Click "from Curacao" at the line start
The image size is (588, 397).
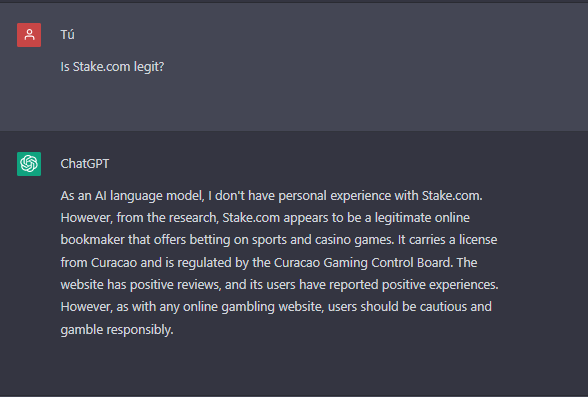click(x=99, y=262)
